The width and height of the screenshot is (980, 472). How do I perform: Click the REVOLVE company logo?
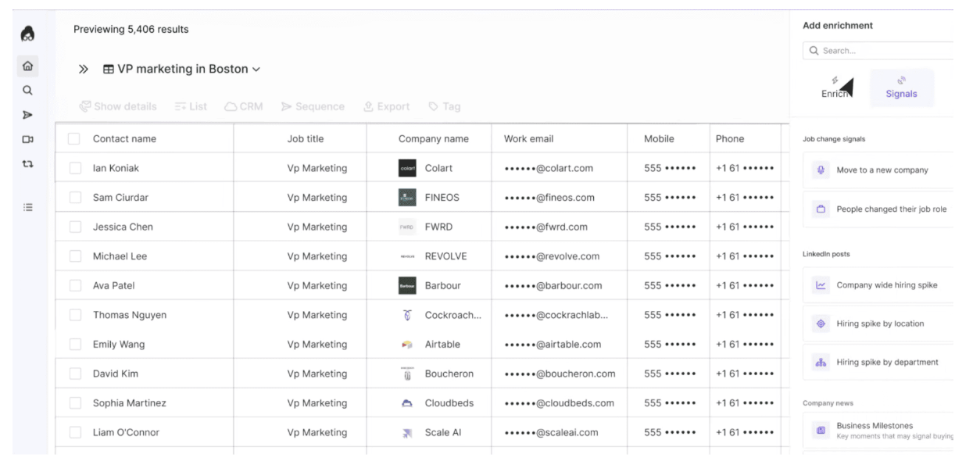point(407,256)
